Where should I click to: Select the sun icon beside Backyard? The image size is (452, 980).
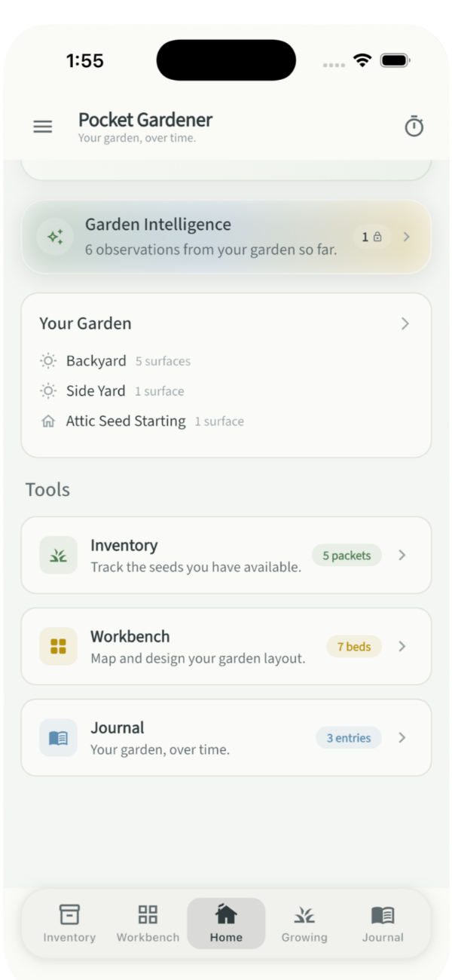point(47,361)
